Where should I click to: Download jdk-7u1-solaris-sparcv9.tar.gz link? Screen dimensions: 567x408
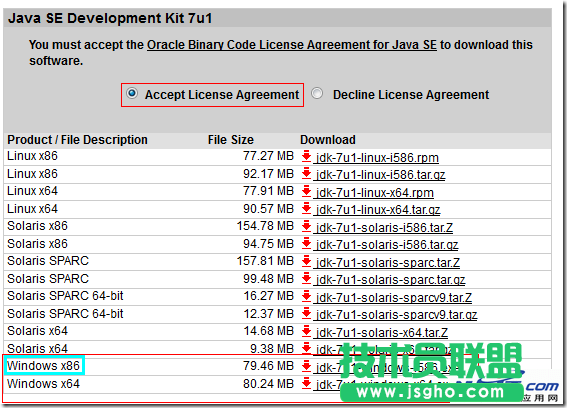[396, 315]
